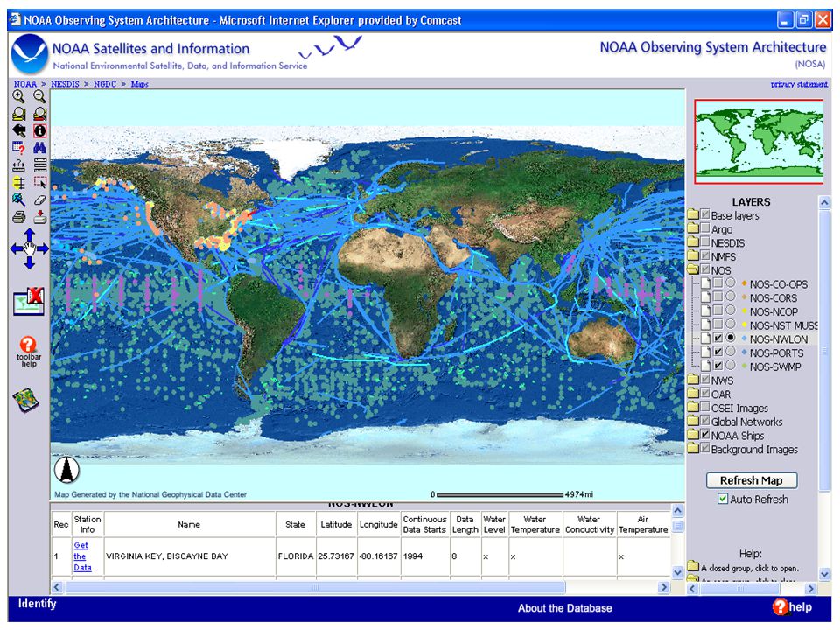Make NOS-PORTS the active layer radio button
Image resolution: width=840 pixels, height=630 pixels.
pyautogui.click(x=730, y=352)
